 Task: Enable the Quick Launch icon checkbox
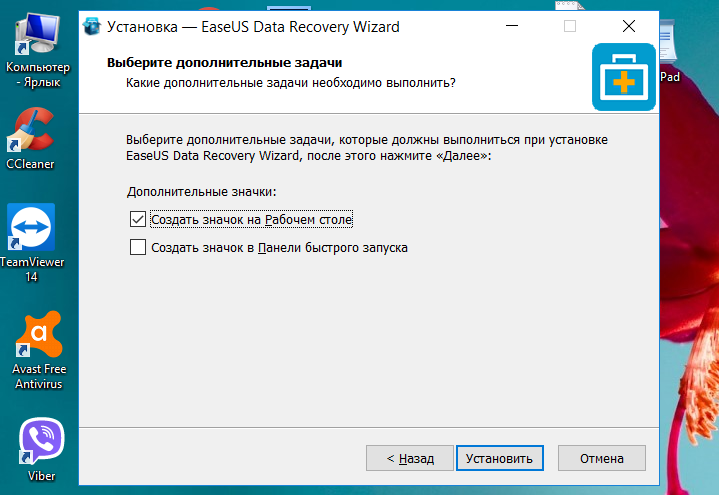coord(138,247)
